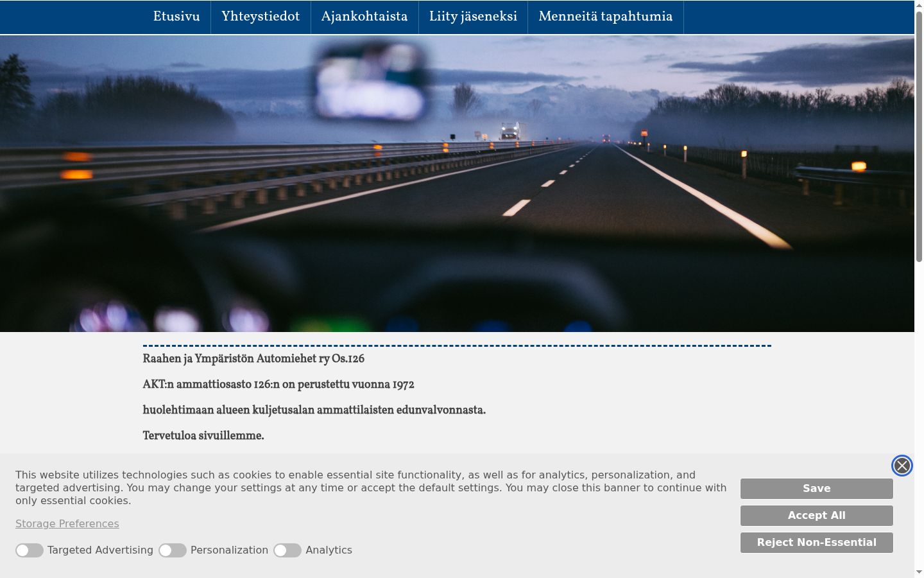Open the Storage Preferences link

(67, 524)
